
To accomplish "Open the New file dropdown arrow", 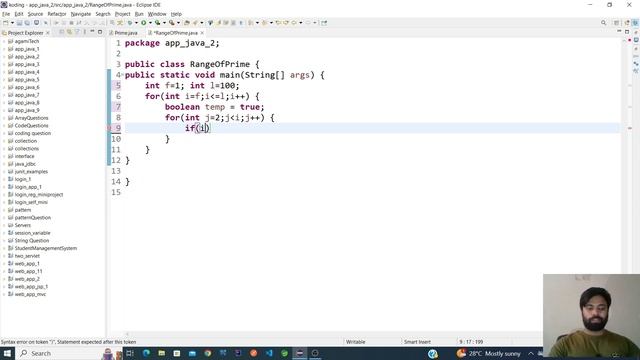I will [x=12, y=23].
